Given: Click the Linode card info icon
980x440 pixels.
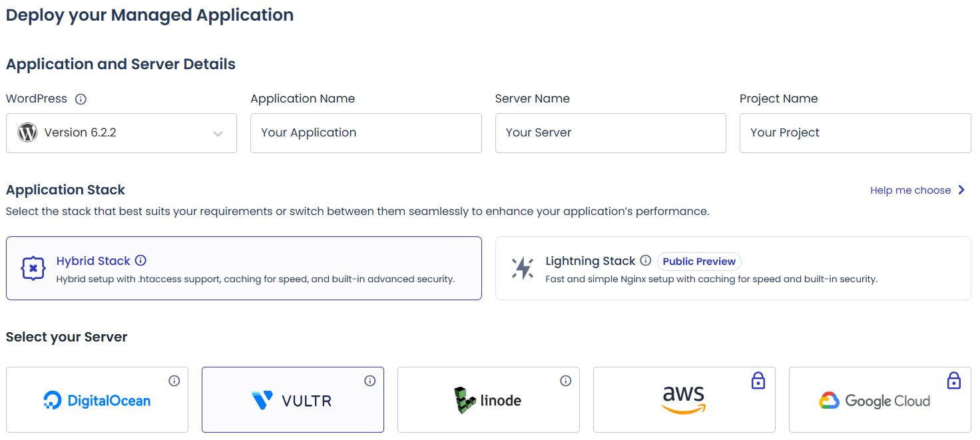Looking at the screenshot, I should 566,381.
